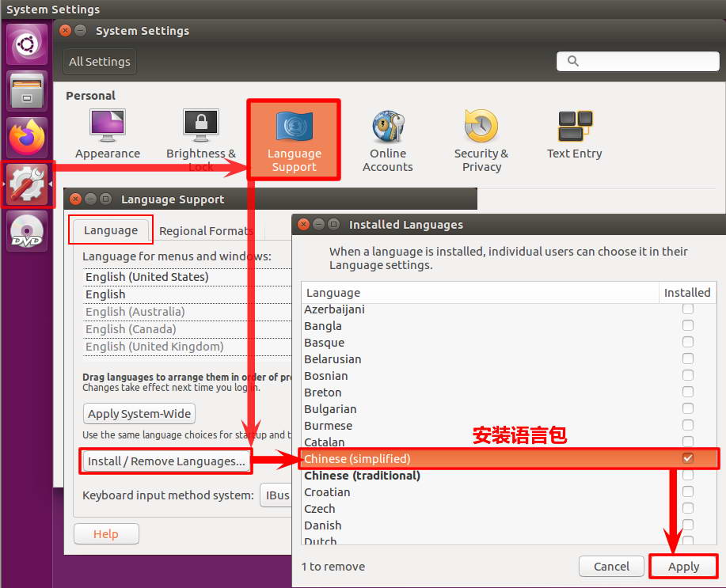Select the Language tab

coord(111,230)
